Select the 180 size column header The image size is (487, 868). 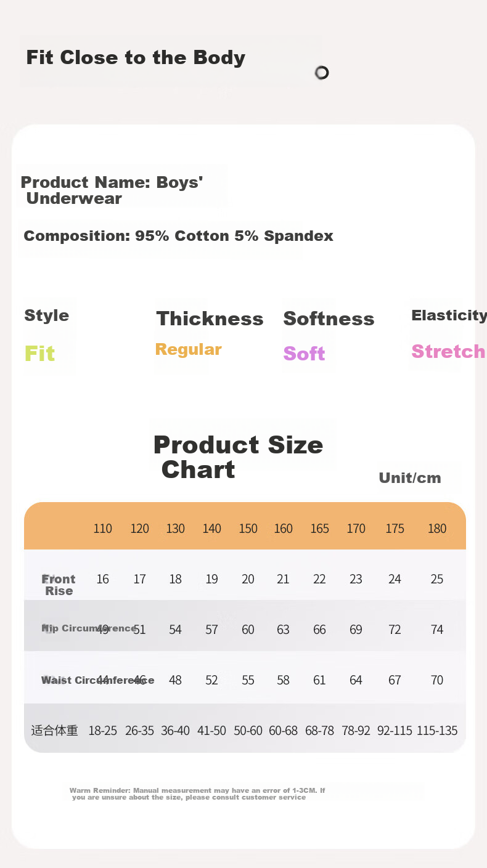coord(437,529)
